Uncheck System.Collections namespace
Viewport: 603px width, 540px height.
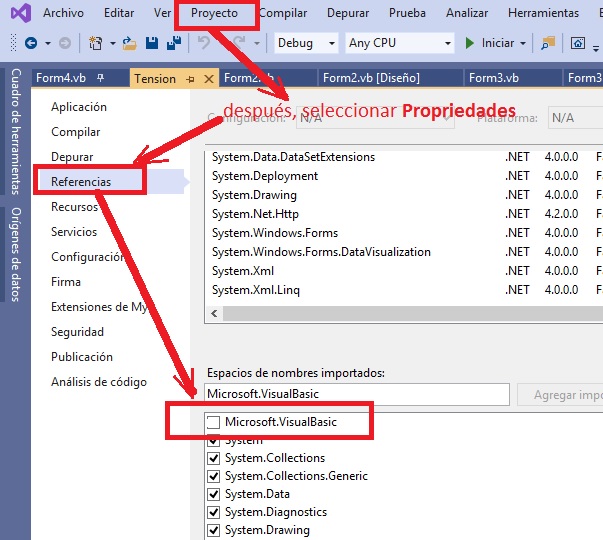click(x=213, y=458)
